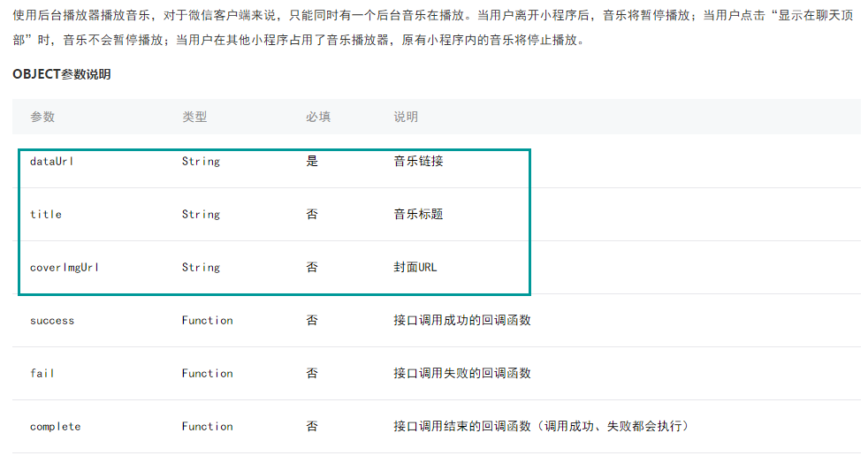The width and height of the screenshot is (868, 471).
Task: Click the String type in the title row
Action: tap(201, 215)
